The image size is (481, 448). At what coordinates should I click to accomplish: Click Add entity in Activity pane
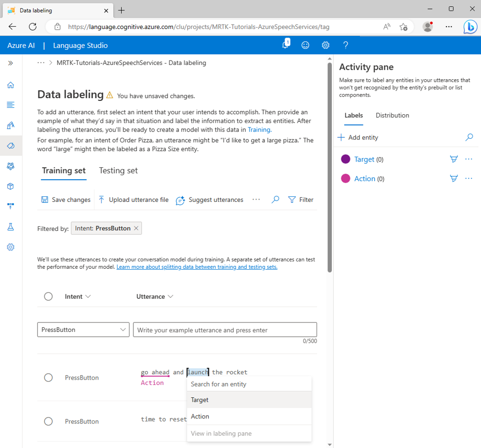click(358, 137)
